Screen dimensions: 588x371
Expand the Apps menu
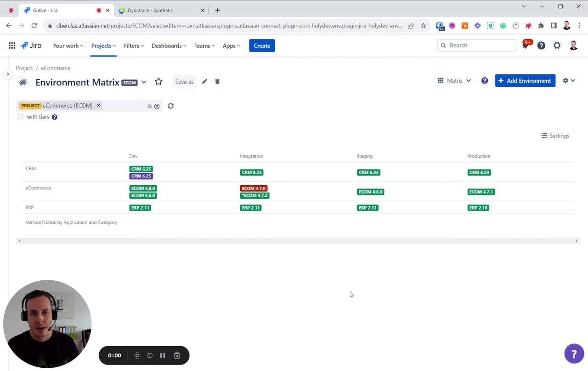pos(232,46)
